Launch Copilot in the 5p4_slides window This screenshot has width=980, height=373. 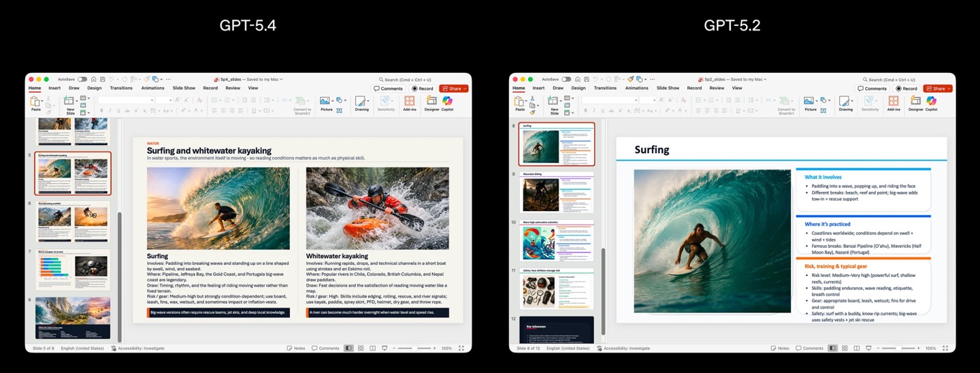click(447, 103)
